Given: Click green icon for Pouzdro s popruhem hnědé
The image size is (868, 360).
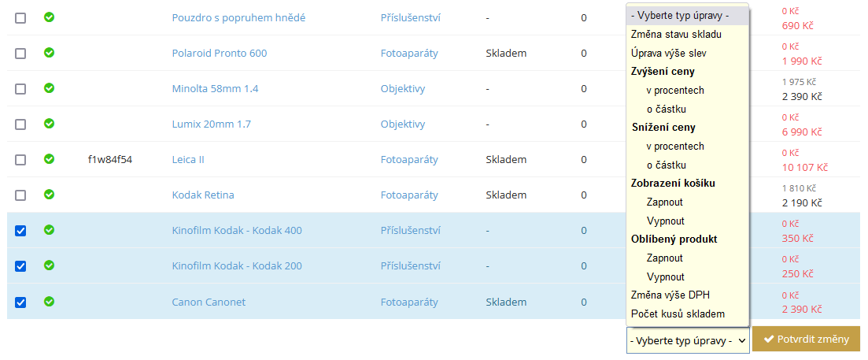Looking at the screenshot, I should coord(50,17).
